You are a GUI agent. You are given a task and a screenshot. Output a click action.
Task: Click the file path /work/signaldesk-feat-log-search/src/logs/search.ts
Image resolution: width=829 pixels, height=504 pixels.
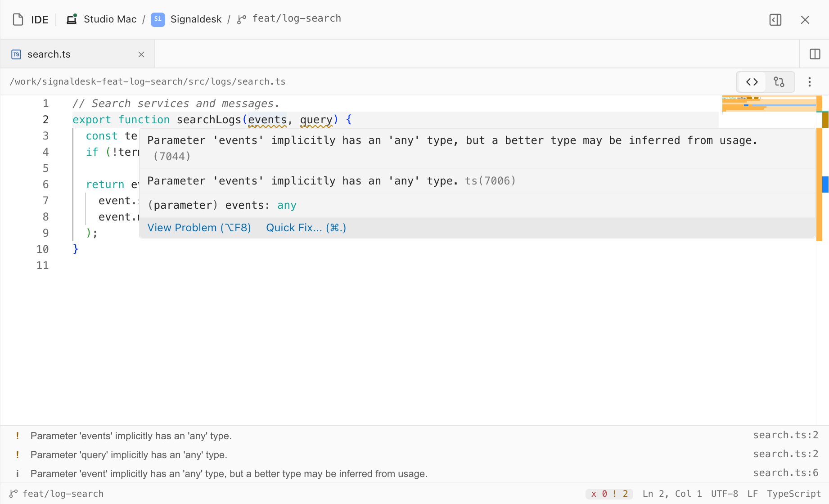[x=148, y=81]
